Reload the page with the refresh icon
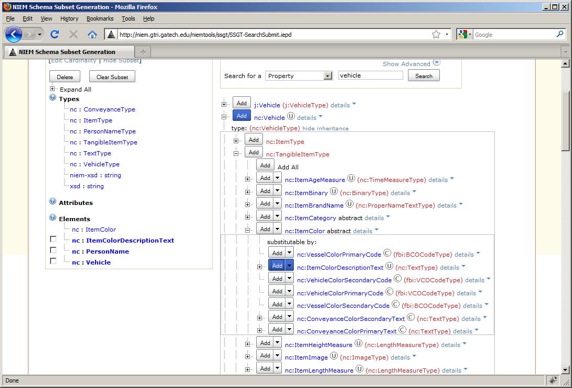The image size is (572, 388). [55, 34]
